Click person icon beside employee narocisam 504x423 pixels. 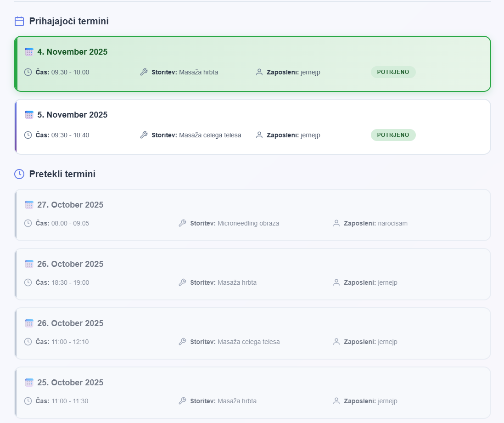(336, 223)
